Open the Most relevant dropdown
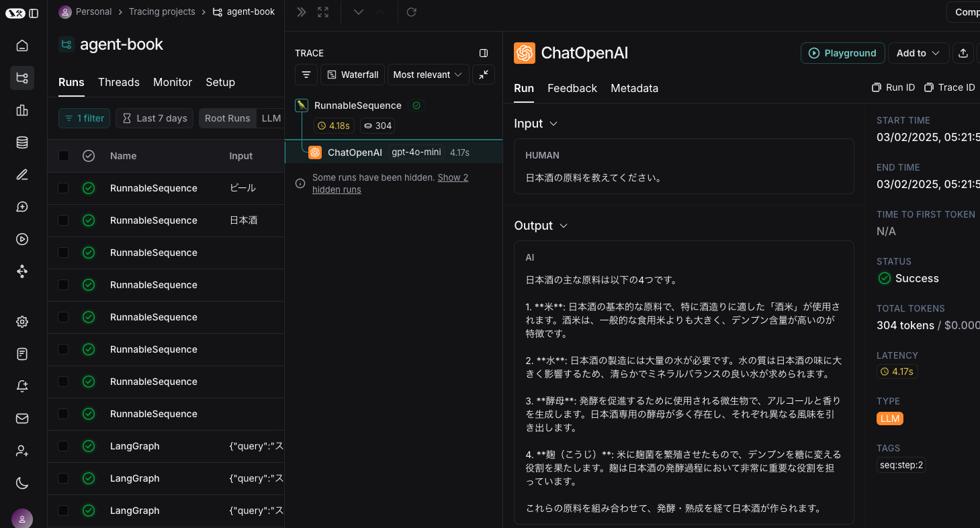 pos(428,75)
